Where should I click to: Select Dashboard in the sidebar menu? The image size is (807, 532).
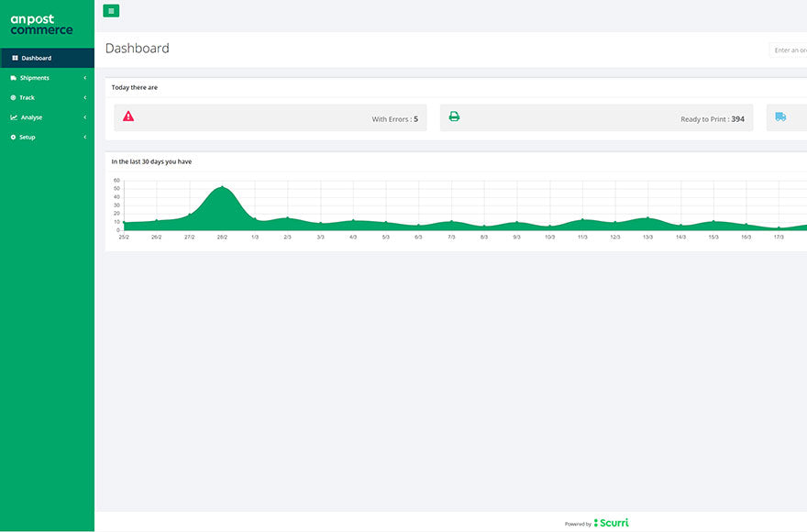[x=37, y=58]
